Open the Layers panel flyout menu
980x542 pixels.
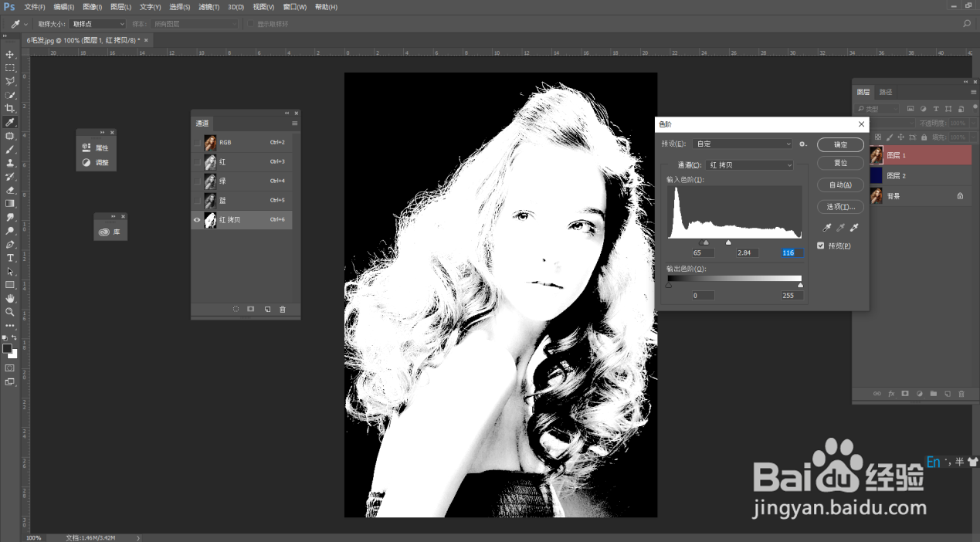point(973,92)
